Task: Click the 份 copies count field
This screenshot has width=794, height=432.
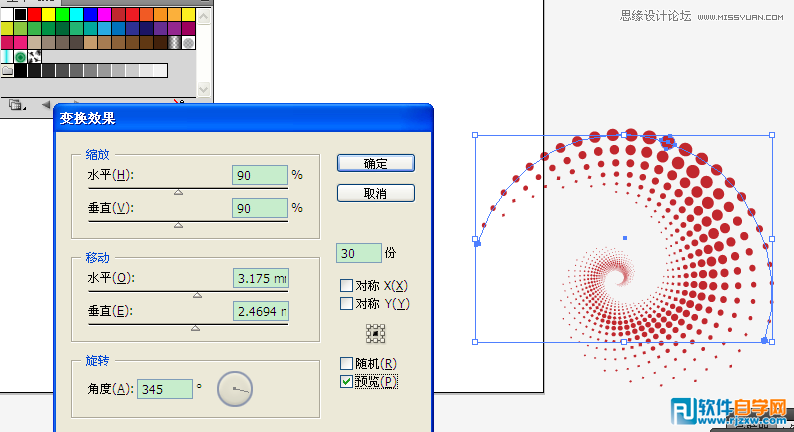Action: click(x=359, y=253)
